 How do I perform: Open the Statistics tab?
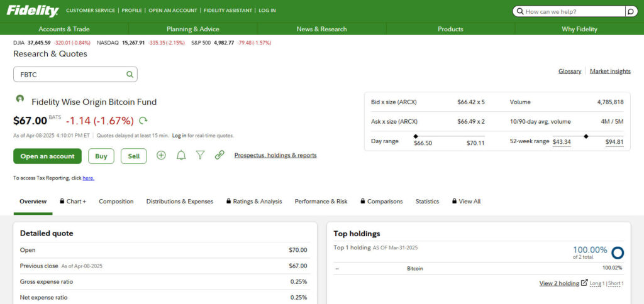[427, 202]
